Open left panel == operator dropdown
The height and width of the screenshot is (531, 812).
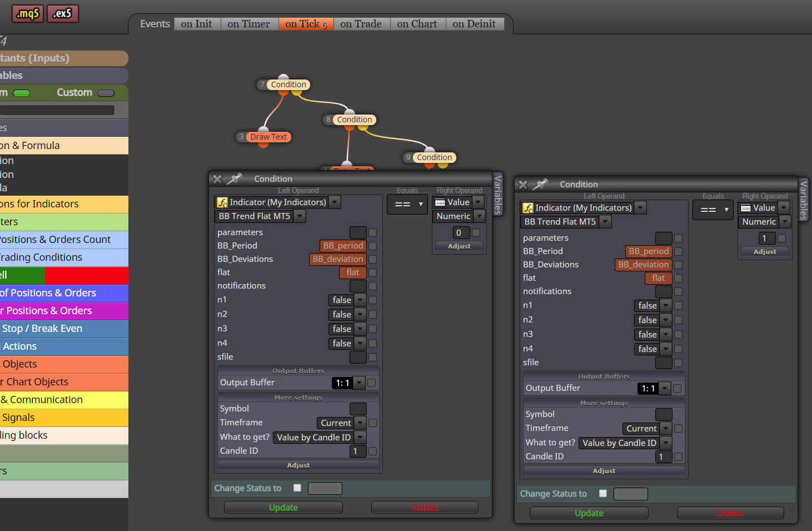tap(407, 205)
